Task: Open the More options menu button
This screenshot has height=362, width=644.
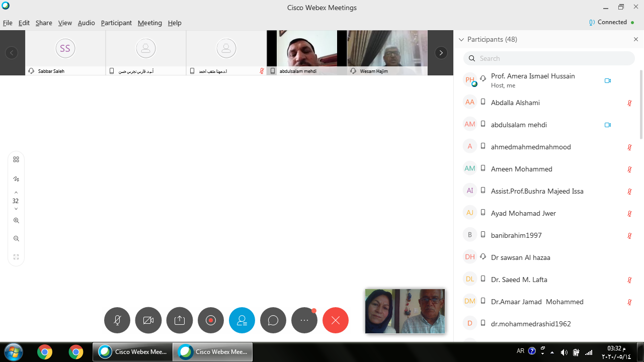Action: [x=304, y=320]
